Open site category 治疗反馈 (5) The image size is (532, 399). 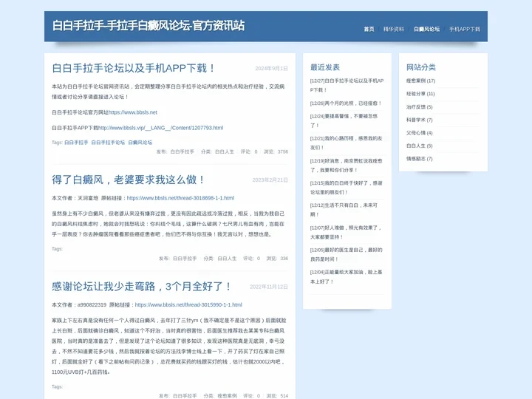pos(420,107)
